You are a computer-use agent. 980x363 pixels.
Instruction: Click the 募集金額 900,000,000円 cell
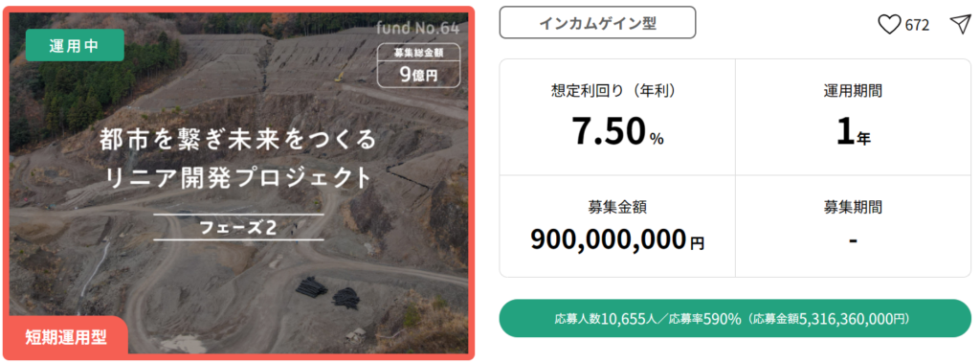tap(617, 226)
